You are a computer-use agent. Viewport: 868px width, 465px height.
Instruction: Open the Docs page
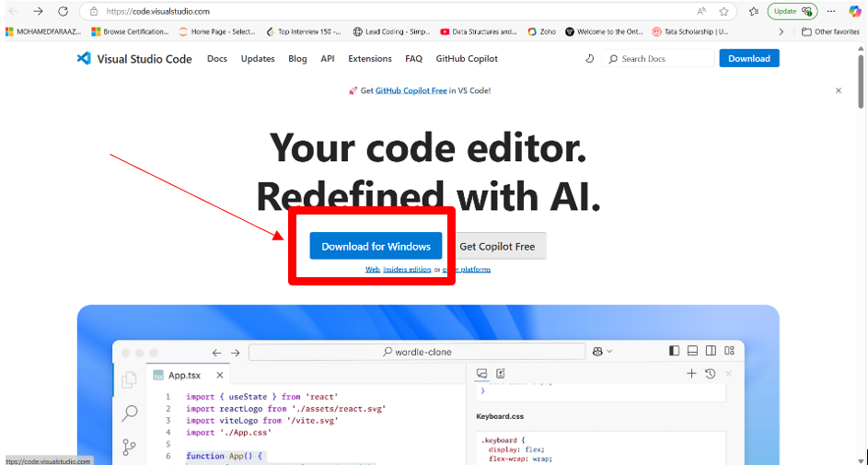click(217, 58)
